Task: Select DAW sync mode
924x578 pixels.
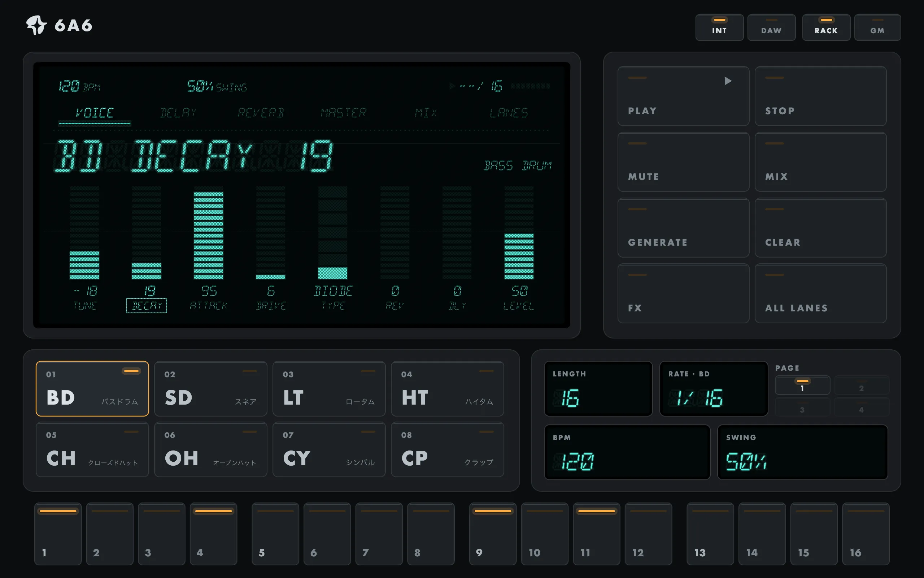Action: pyautogui.click(x=771, y=27)
